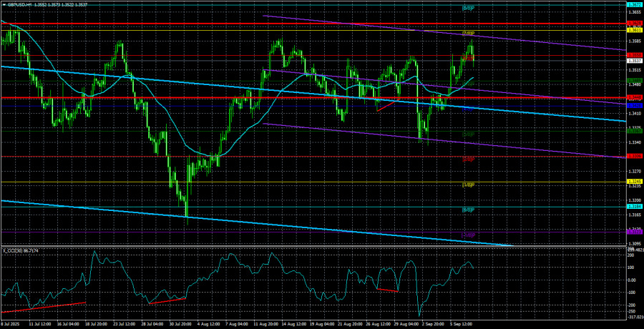
Task: Click the current price tag 1.3537
Action: point(634,61)
